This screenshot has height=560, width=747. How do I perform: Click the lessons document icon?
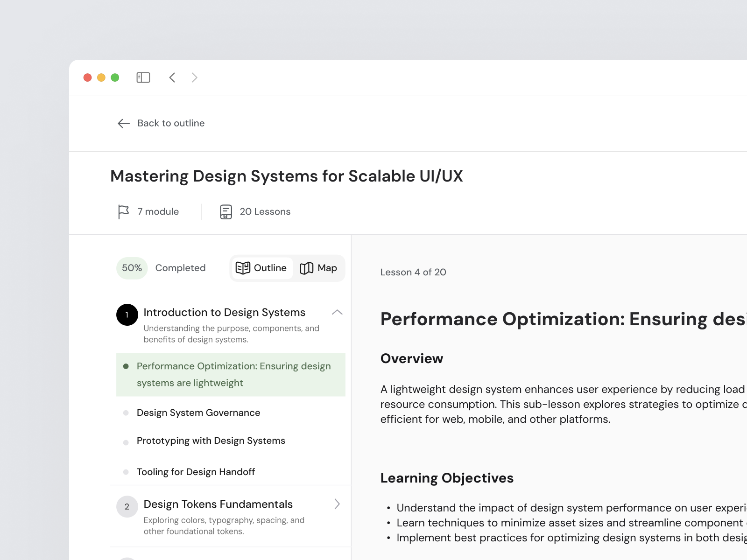(x=226, y=212)
